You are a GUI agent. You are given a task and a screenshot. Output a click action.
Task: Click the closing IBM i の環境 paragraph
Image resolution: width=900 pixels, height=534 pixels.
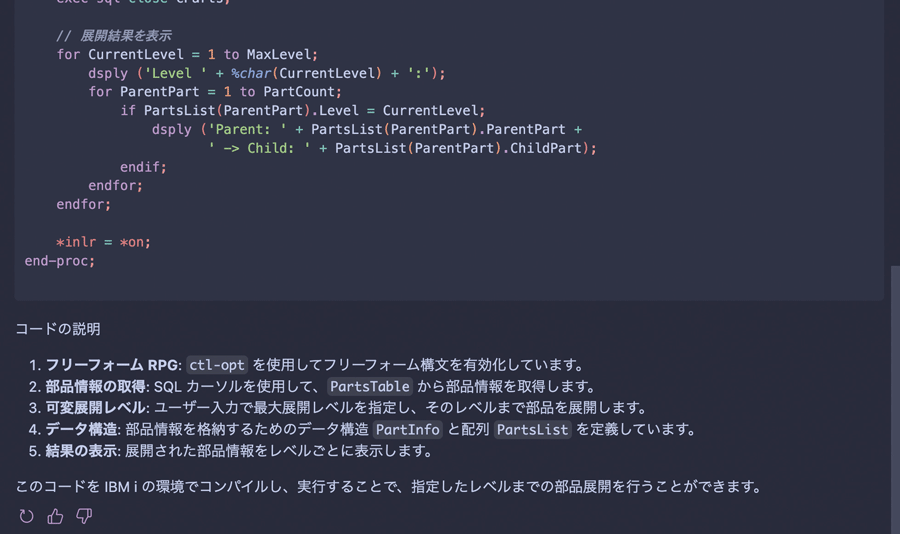coord(389,487)
